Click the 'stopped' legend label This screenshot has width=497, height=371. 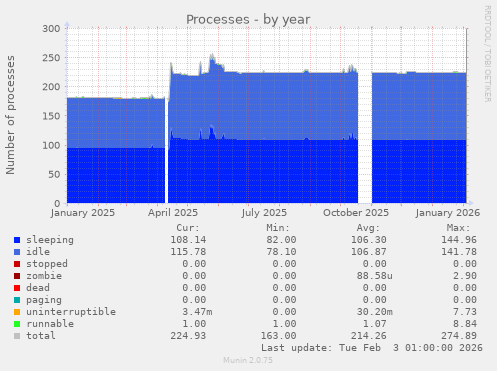coord(47,264)
